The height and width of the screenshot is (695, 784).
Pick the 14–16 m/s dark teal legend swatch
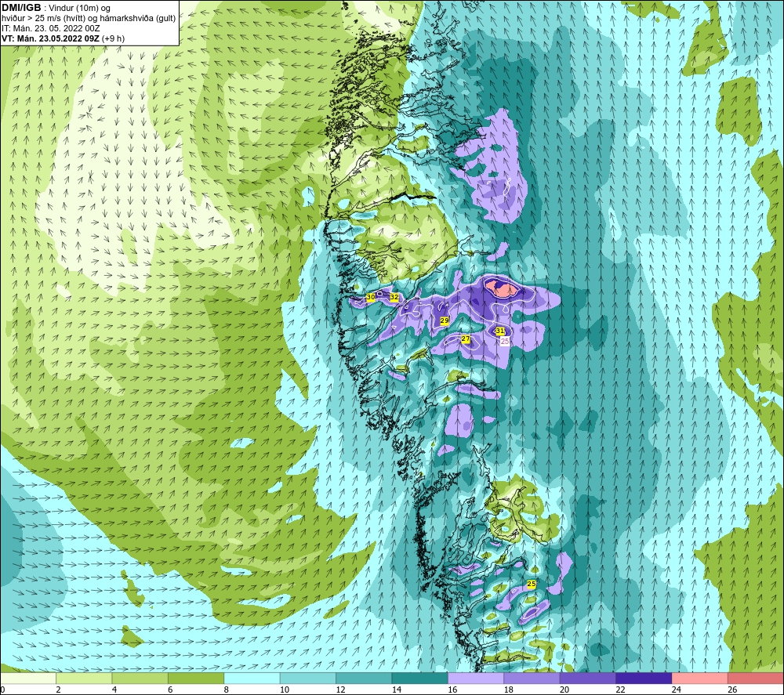(x=420, y=679)
